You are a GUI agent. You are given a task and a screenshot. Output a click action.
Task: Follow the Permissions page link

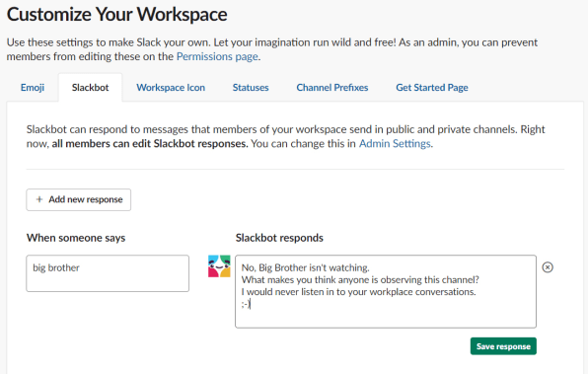[x=217, y=56]
